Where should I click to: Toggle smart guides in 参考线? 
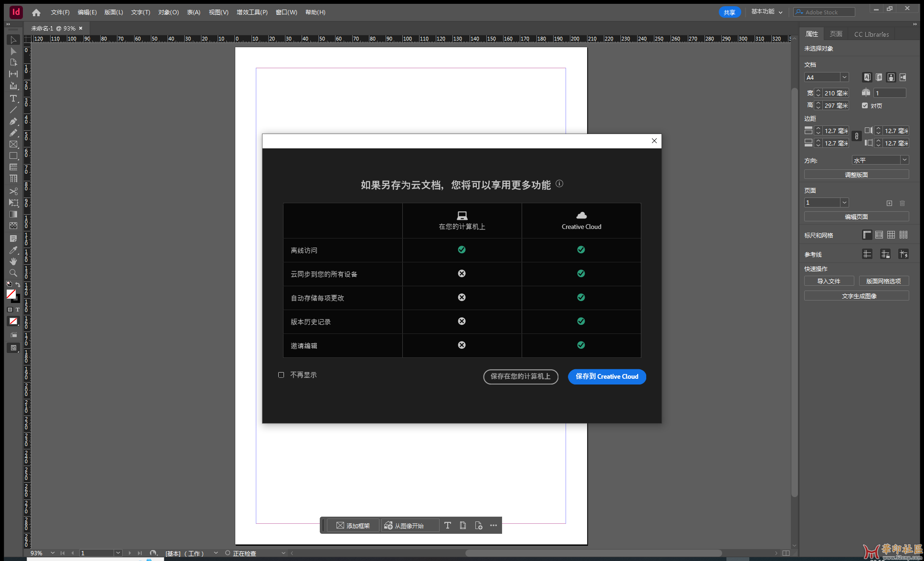coord(903,254)
